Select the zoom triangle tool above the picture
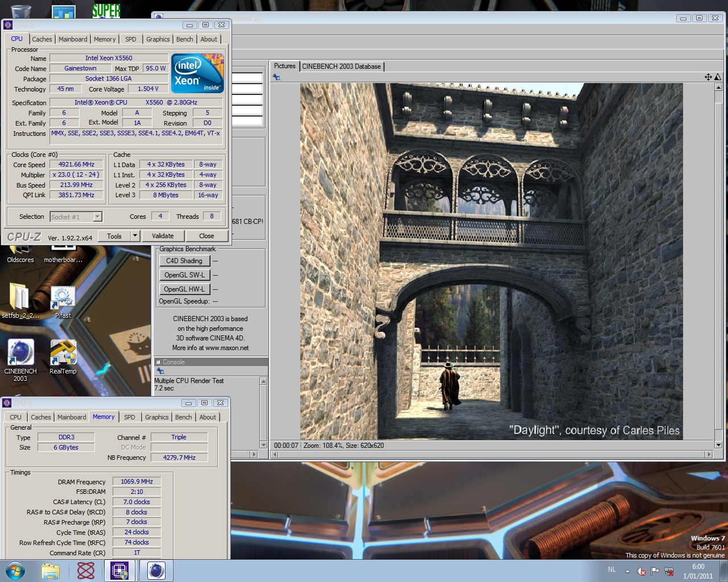Screen dimensions: 728x582 pyautogui.click(x=718, y=77)
